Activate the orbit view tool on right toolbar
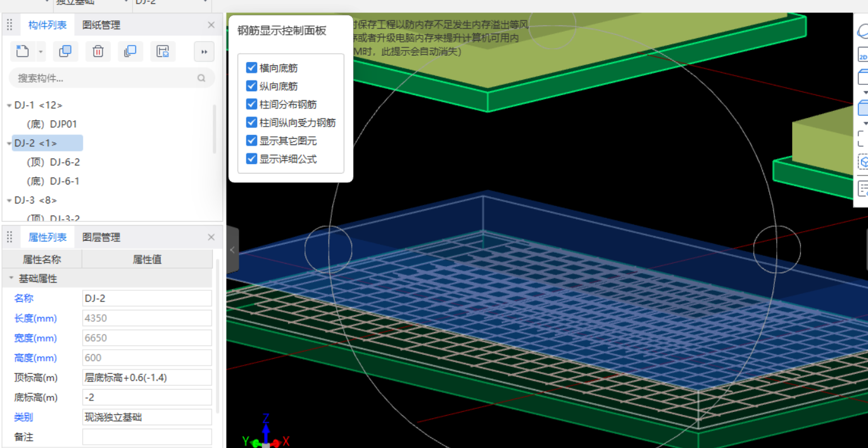 tap(862, 32)
